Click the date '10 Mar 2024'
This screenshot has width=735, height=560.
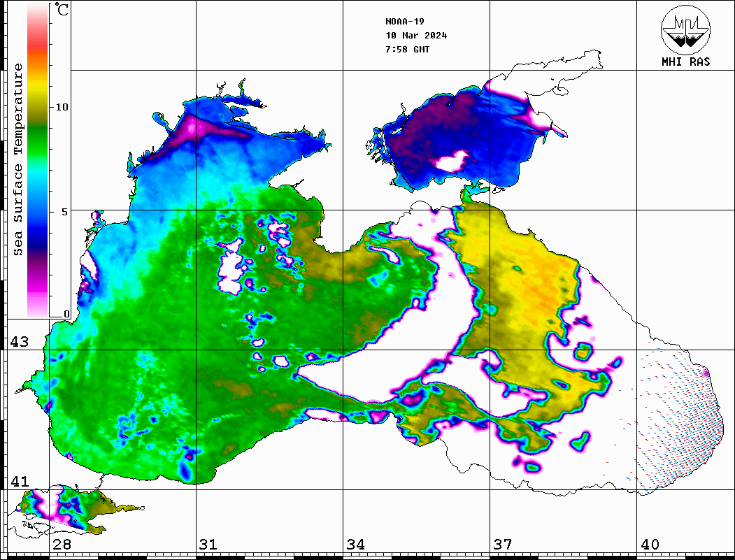[x=416, y=36]
